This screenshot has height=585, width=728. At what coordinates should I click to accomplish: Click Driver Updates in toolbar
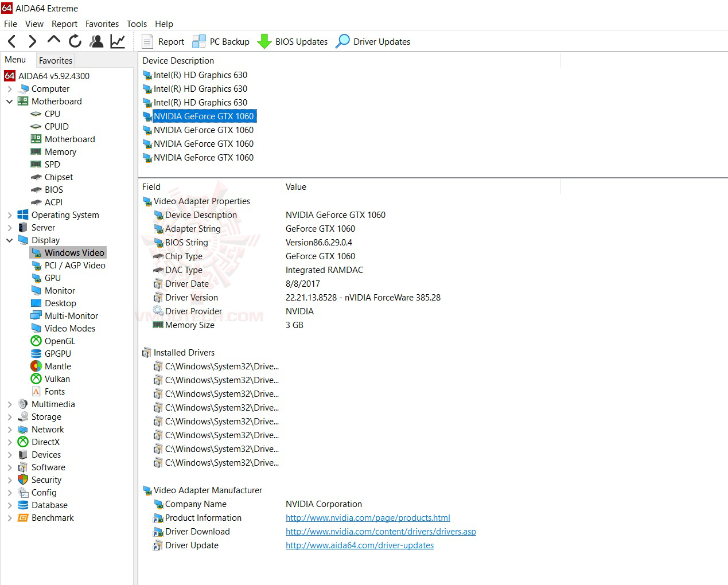[x=373, y=41]
